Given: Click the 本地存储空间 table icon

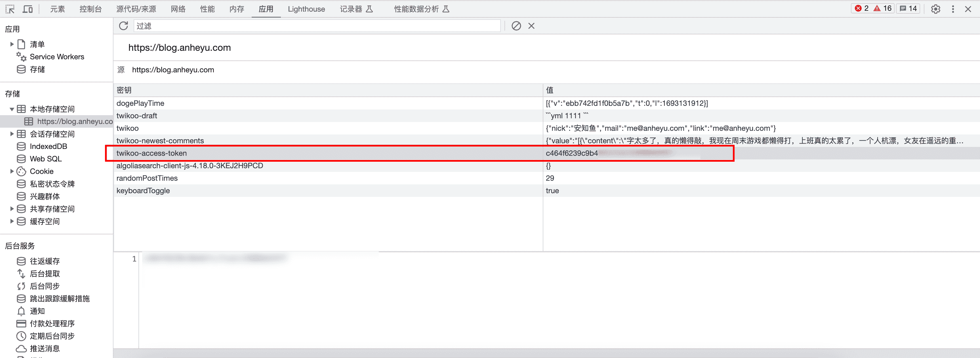Looking at the screenshot, I should [21, 109].
